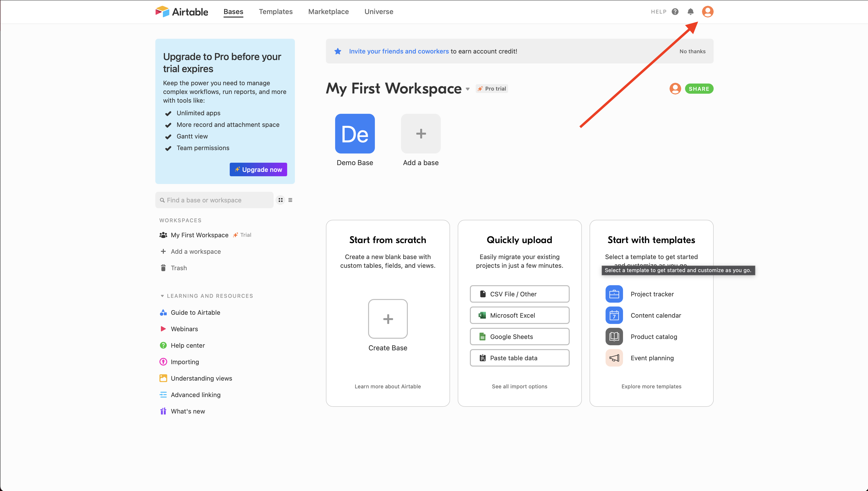Open the account avatar menu
868x491 pixels.
coord(707,11)
